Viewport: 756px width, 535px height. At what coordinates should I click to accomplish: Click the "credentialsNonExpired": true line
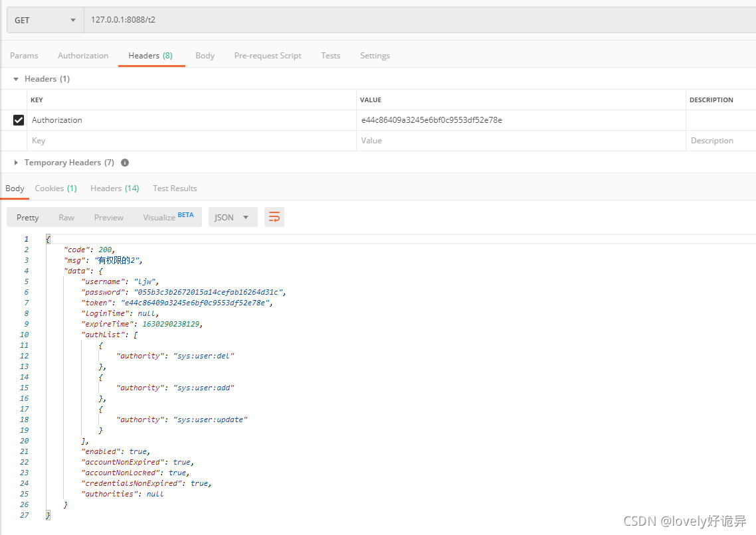coord(147,483)
